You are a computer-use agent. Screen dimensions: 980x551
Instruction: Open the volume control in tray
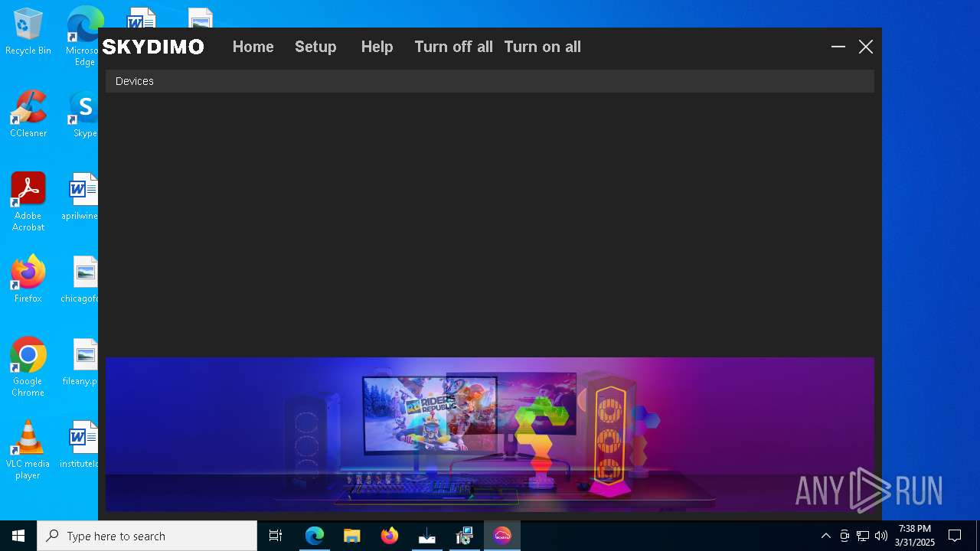point(881,536)
